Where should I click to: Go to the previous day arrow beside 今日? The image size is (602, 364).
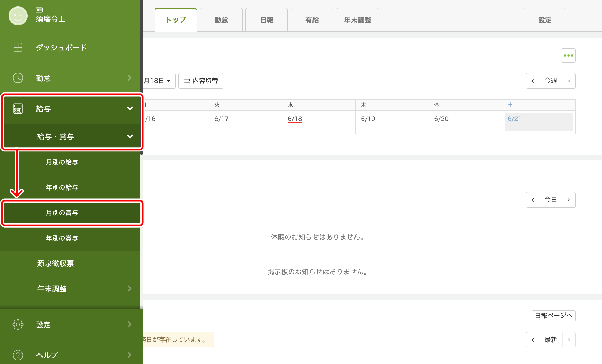[x=533, y=200]
